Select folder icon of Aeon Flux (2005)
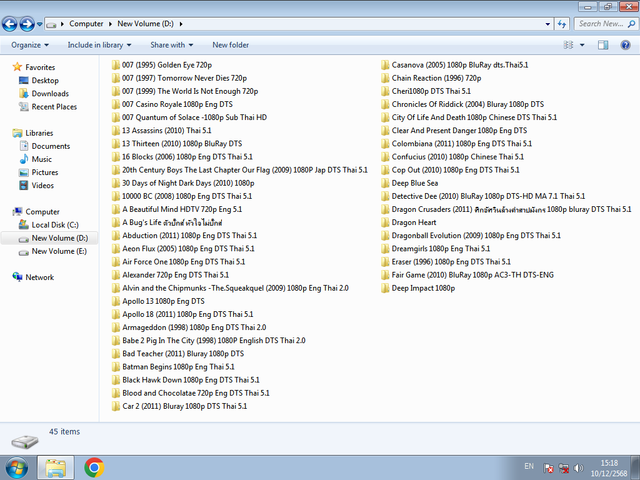Screen dimensions: 640x480 (116, 249)
